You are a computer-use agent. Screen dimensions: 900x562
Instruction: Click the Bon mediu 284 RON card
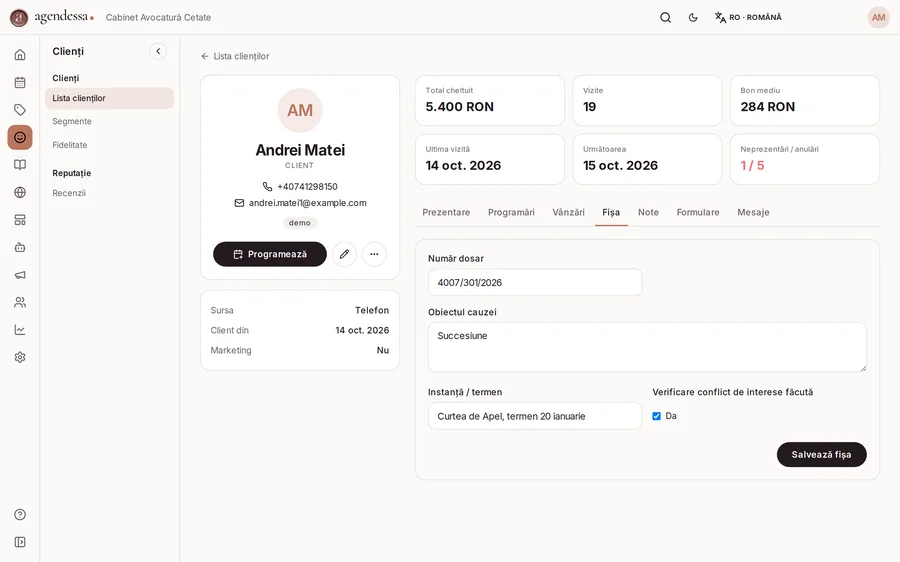pyautogui.click(x=805, y=100)
